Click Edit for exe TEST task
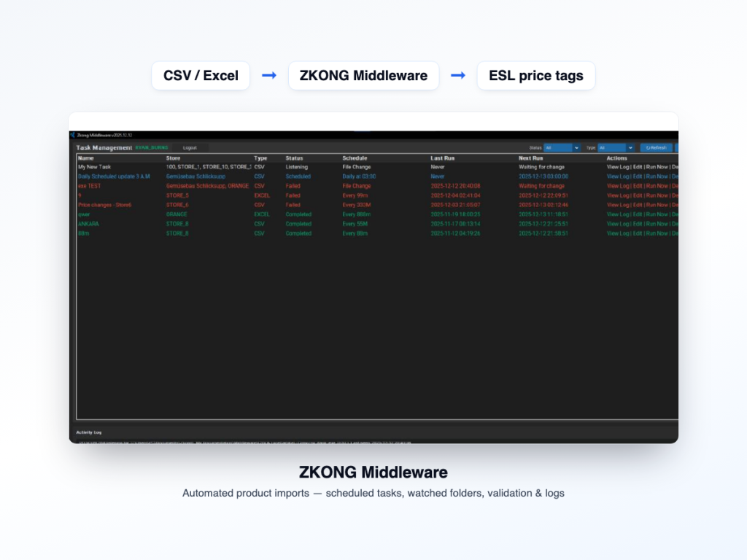747x560 pixels. (x=638, y=186)
